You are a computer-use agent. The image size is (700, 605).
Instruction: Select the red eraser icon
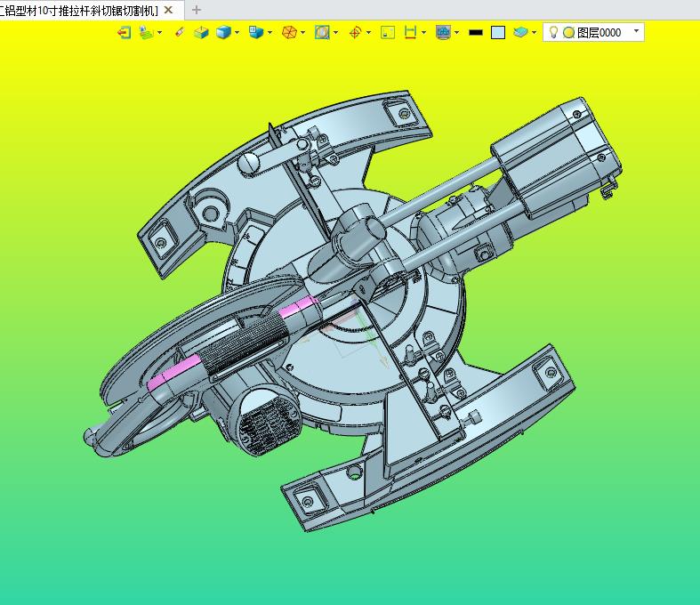point(180,32)
